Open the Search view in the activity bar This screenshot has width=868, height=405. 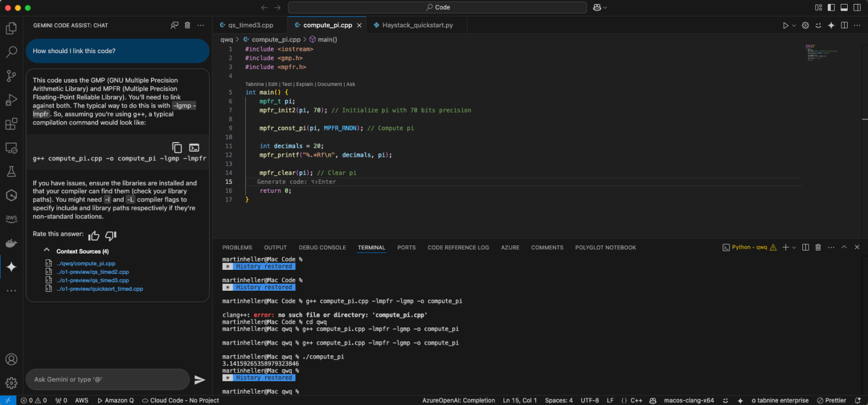(11, 51)
